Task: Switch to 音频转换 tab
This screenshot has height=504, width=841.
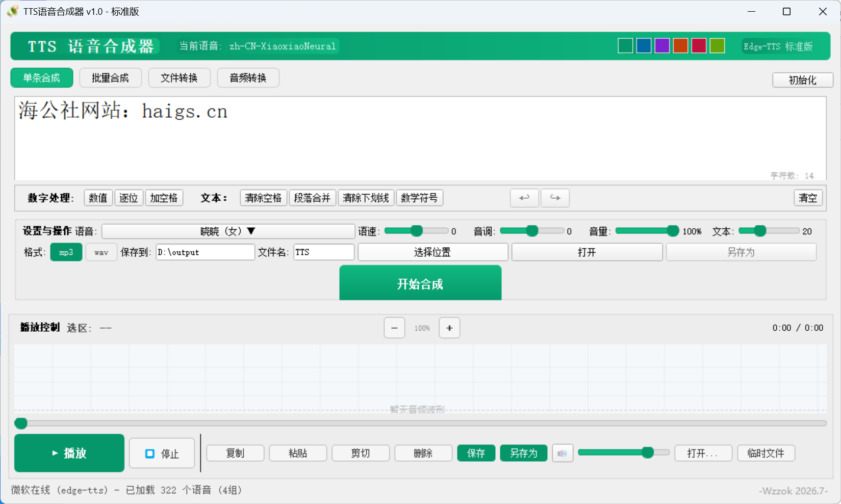Action: click(x=248, y=78)
